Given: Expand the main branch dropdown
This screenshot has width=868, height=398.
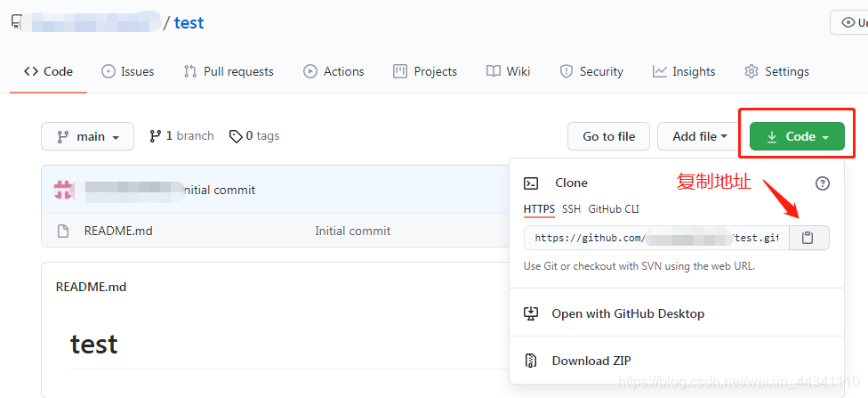Looking at the screenshot, I should tap(87, 136).
